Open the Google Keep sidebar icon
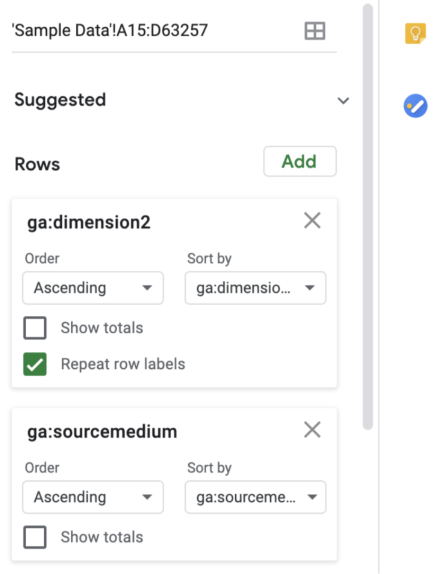 [x=415, y=33]
